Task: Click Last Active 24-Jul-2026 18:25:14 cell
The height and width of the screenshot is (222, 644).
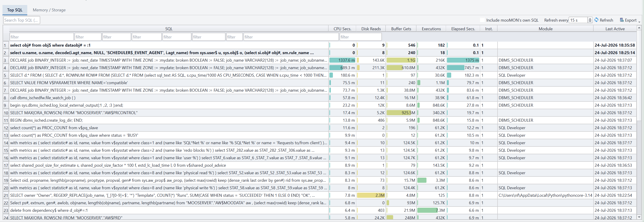Action: pos(615,53)
